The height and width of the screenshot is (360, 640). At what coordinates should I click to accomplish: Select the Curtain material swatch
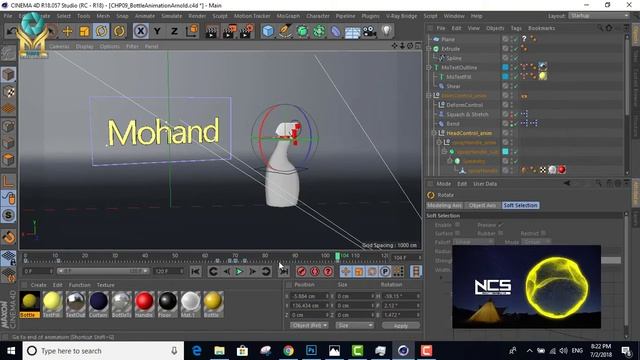[98, 304]
